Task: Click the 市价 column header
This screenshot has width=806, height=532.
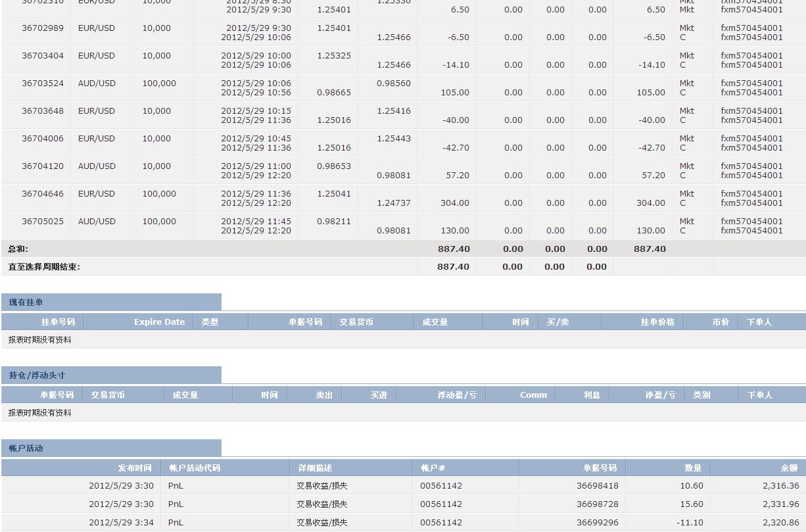Action: [721, 322]
